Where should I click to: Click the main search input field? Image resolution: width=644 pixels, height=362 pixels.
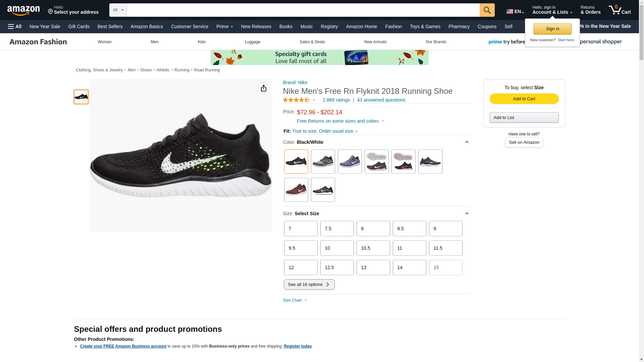click(x=303, y=10)
